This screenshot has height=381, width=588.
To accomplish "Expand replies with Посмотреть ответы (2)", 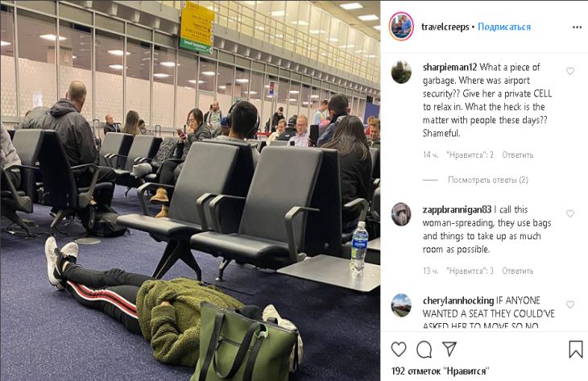I will 488,180.
